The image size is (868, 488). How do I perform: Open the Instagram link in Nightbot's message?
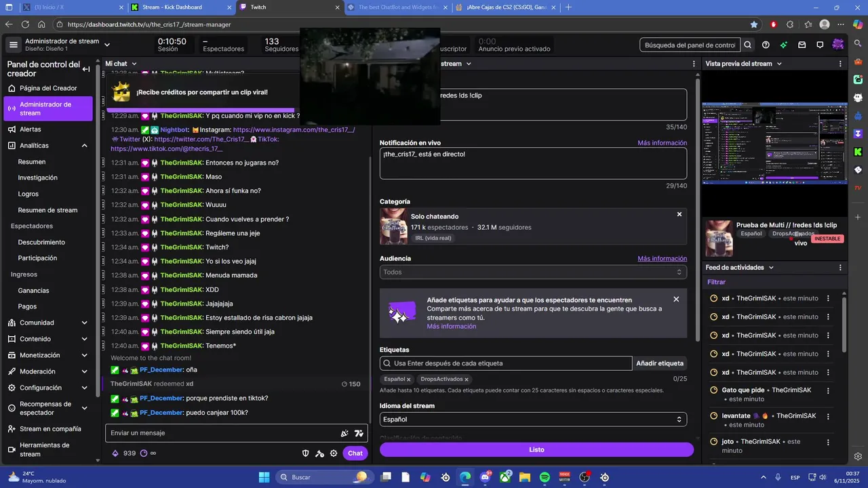click(x=294, y=129)
